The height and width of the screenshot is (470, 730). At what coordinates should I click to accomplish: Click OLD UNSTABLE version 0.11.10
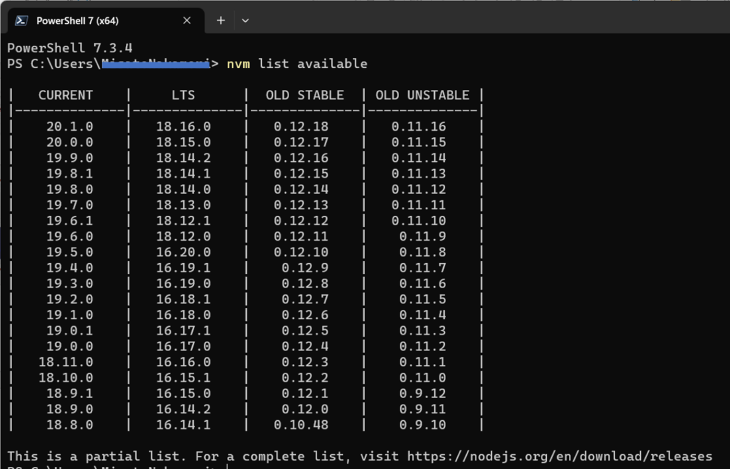point(419,221)
